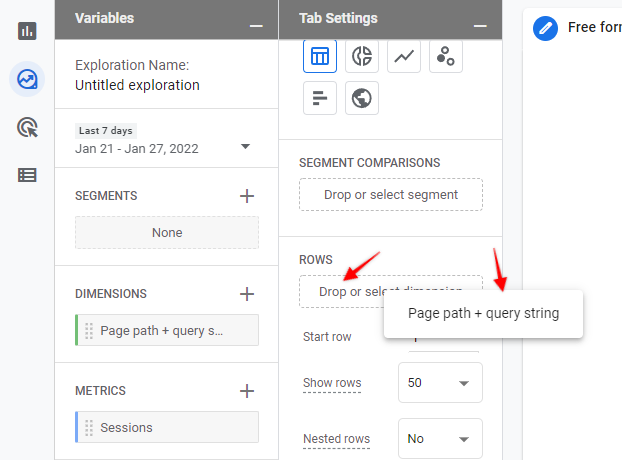Click the SEGMENT COMPARISONS heading
The height and width of the screenshot is (460, 622).
pyautogui.click(x=370, y=163)
